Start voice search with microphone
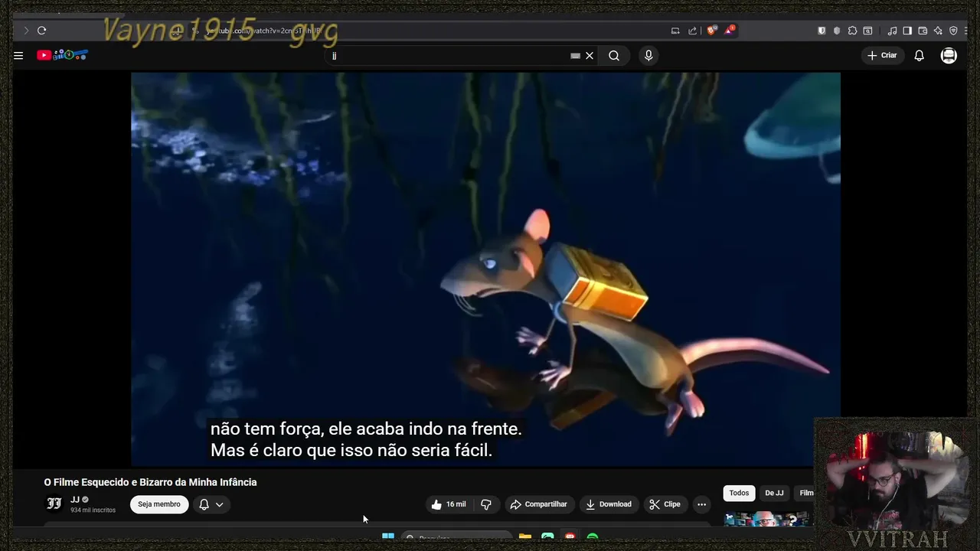 pos(648,56)
